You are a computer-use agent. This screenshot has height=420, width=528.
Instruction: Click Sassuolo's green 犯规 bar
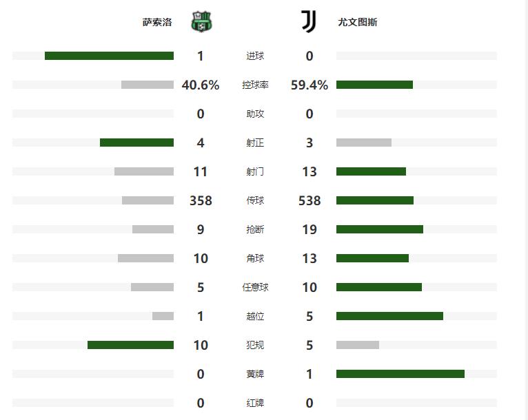(x=130, y=345)
